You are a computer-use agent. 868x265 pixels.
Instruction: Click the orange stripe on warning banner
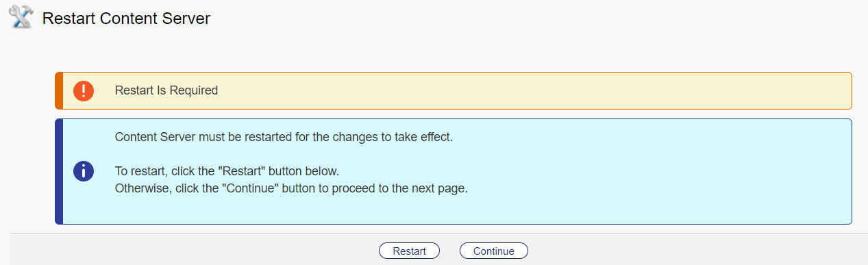[59, 90]
